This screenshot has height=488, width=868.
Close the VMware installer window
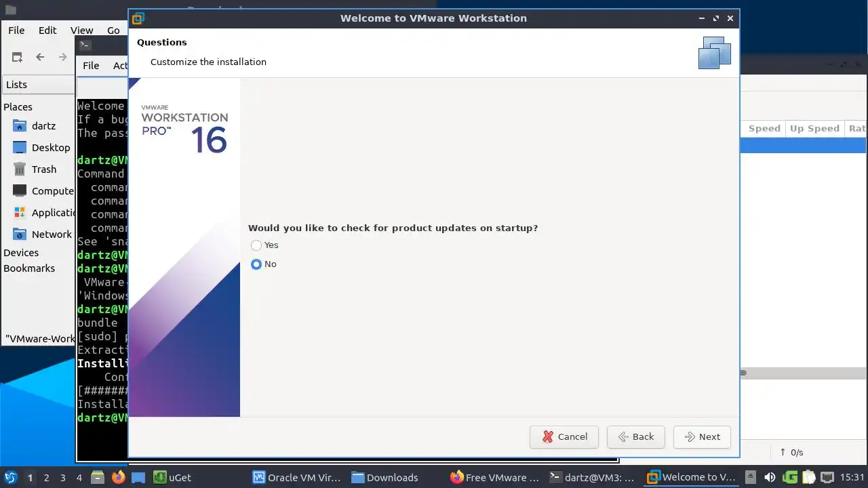[730, 18]
